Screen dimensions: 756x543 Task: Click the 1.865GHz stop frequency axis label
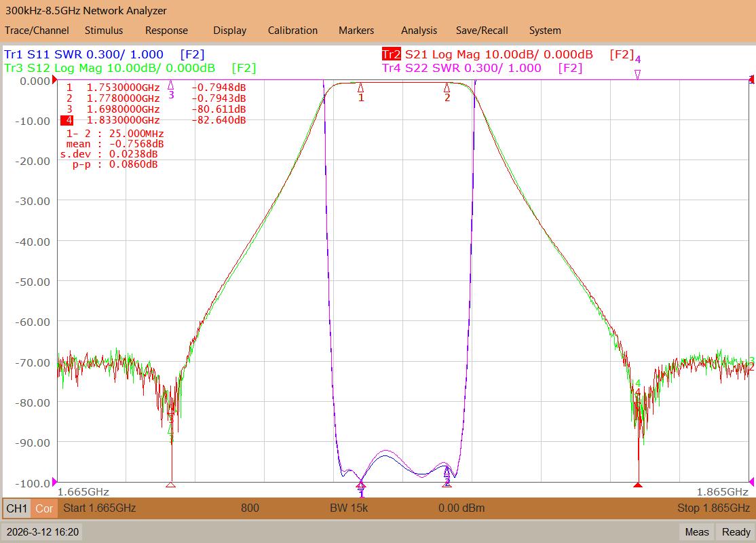[x=722, y=492]
